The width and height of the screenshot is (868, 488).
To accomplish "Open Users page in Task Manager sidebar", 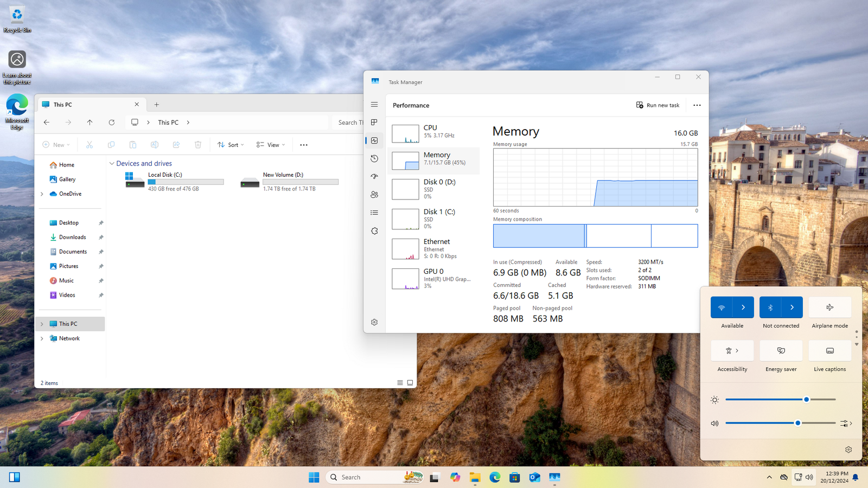I will 374,195.
